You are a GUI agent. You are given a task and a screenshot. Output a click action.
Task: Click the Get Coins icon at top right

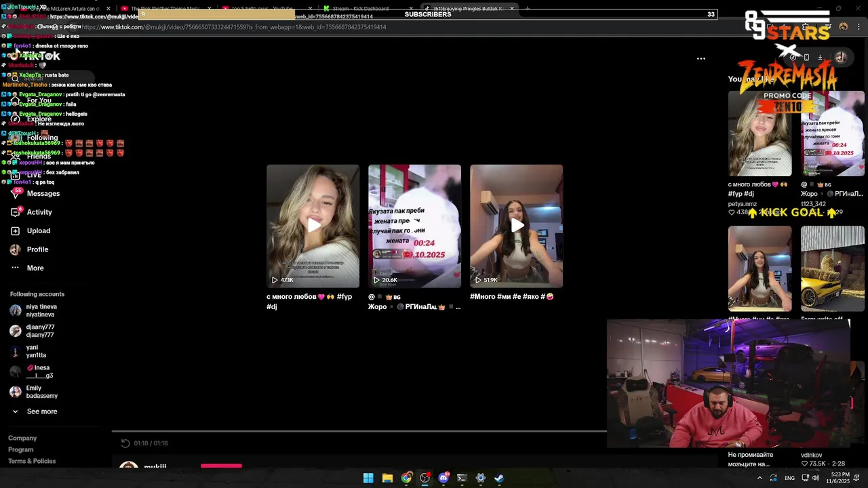(793, 58)
